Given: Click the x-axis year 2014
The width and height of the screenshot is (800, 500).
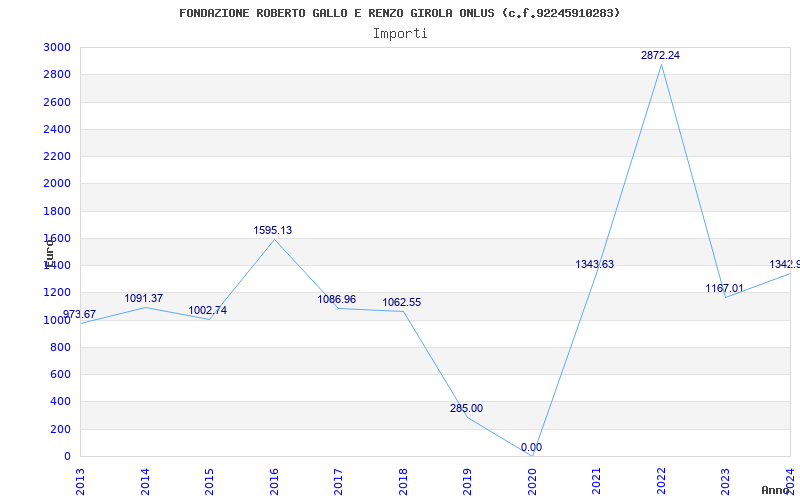Looking at the screenshot, I should [145, 481].
